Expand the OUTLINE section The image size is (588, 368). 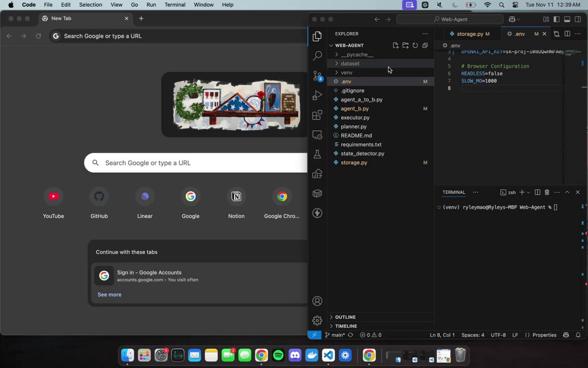tap(345, 317)
